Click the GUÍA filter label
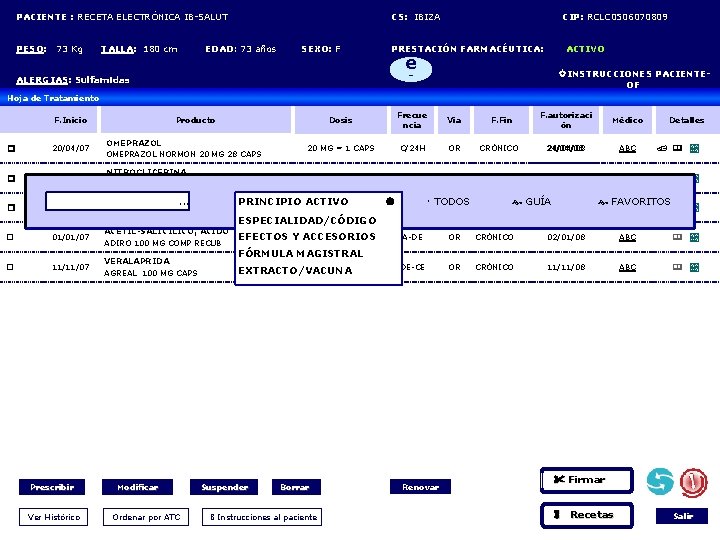The height and width of the screenshot is (540, 720). (x=538, y=202)
